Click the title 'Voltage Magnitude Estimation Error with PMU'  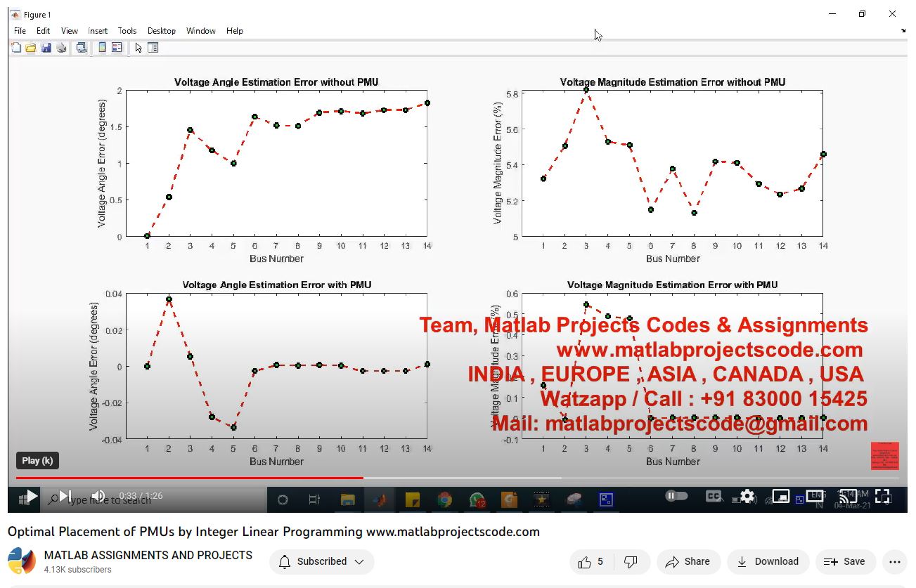[673, 285]
